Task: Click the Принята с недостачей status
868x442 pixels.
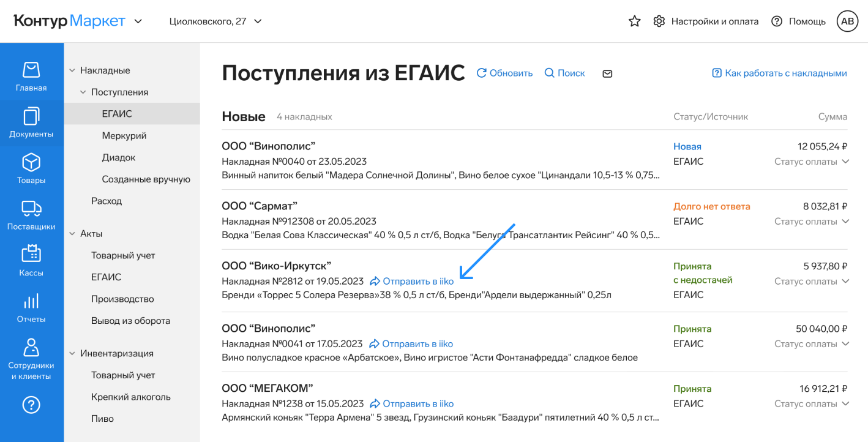Action: pyautogui.click(x=703, y=274)
